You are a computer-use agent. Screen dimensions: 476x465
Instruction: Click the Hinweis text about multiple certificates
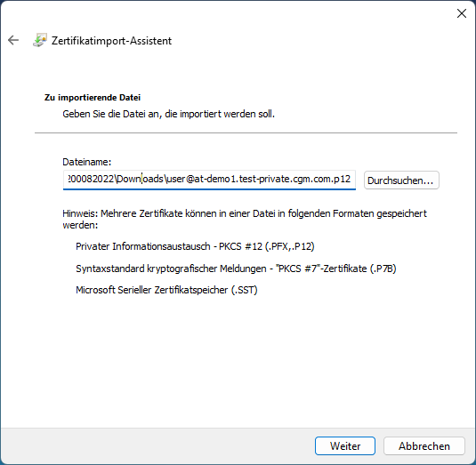click(x=245, y=220)
